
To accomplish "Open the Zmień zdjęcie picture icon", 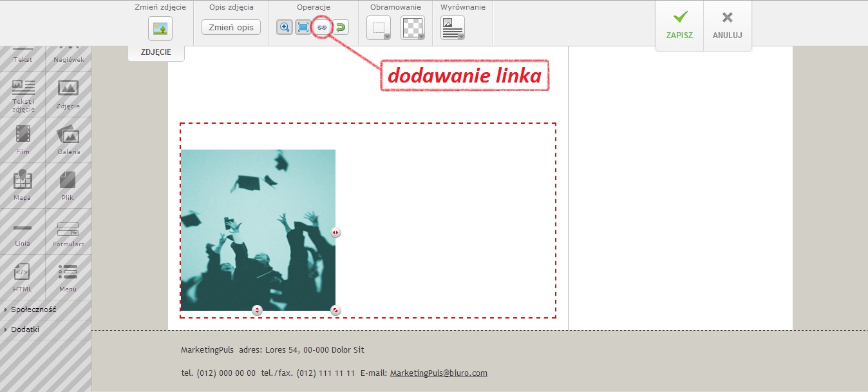I will coord(160,28).
